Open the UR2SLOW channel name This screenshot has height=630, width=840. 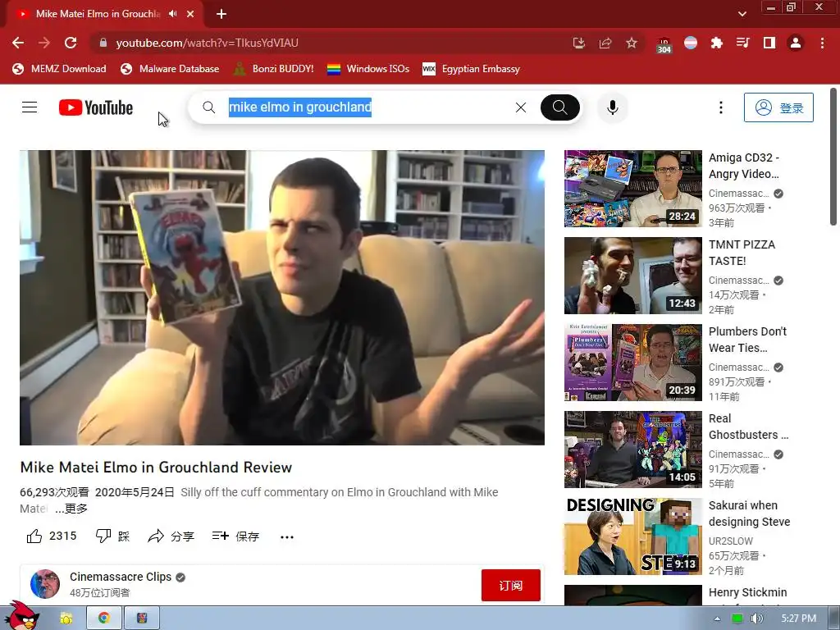click(x=731, y=541)
